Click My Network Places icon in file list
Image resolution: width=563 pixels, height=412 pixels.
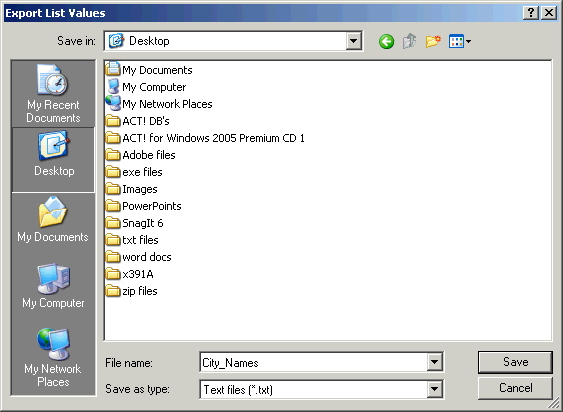click(113, 103)
